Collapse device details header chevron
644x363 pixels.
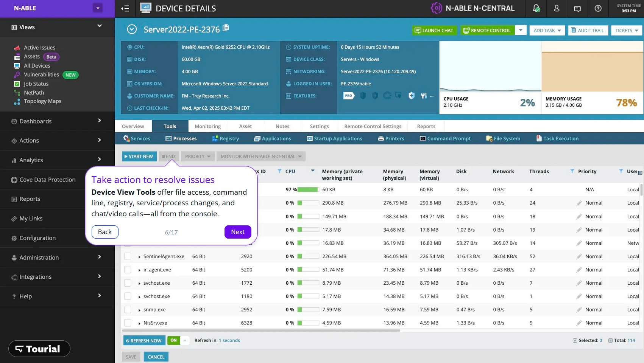[132, 29]
